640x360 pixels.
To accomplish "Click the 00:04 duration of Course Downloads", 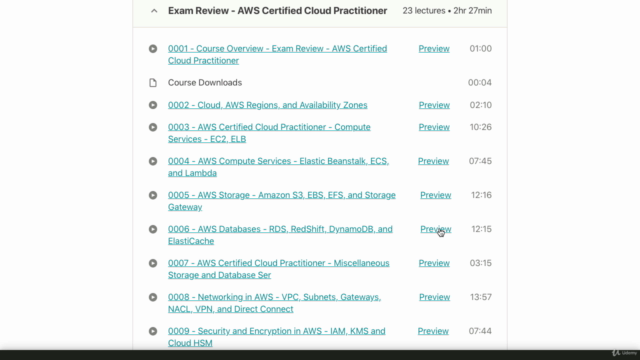I will [x=480, y=83].
